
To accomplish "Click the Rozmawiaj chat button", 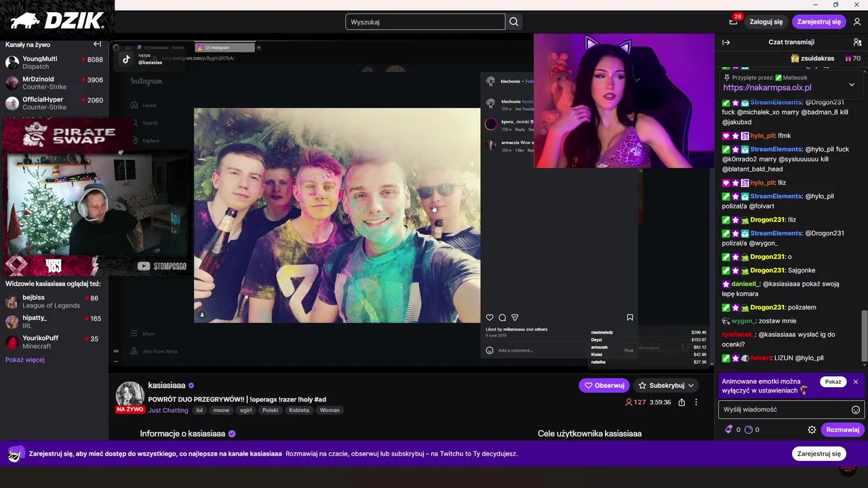I will pyautogui.click(x=842, y=430).
